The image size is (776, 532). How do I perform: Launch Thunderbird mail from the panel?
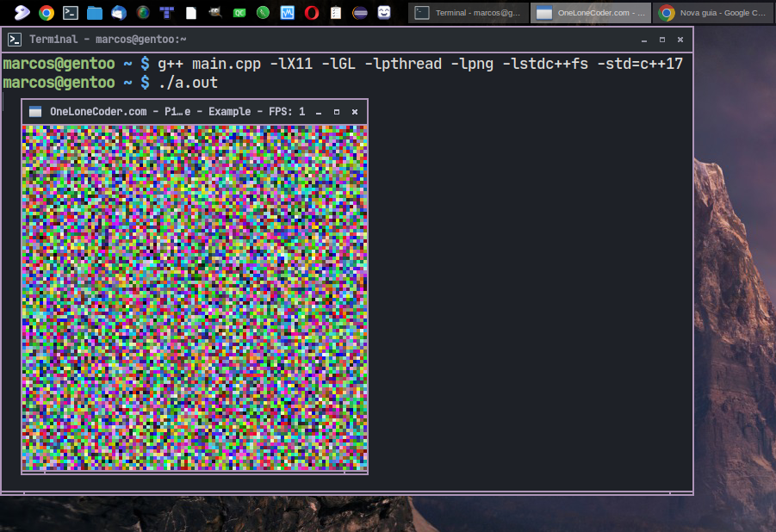(x=119, y=12)
